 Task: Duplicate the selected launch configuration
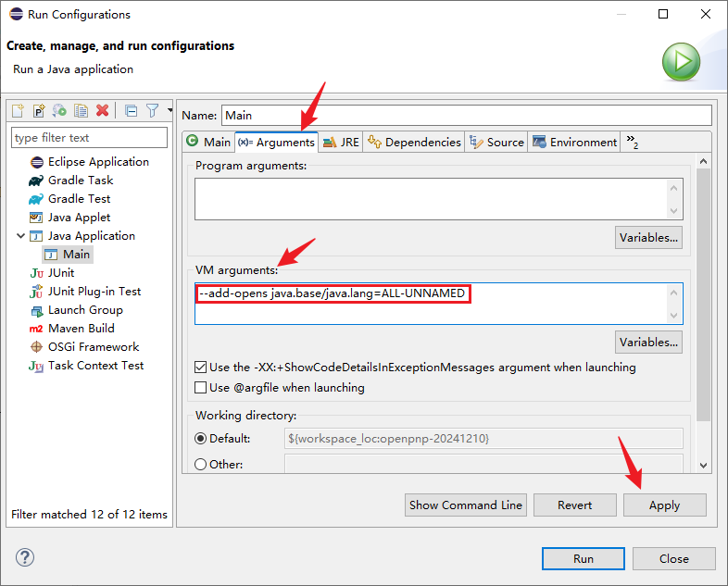(x=82, y=110)
